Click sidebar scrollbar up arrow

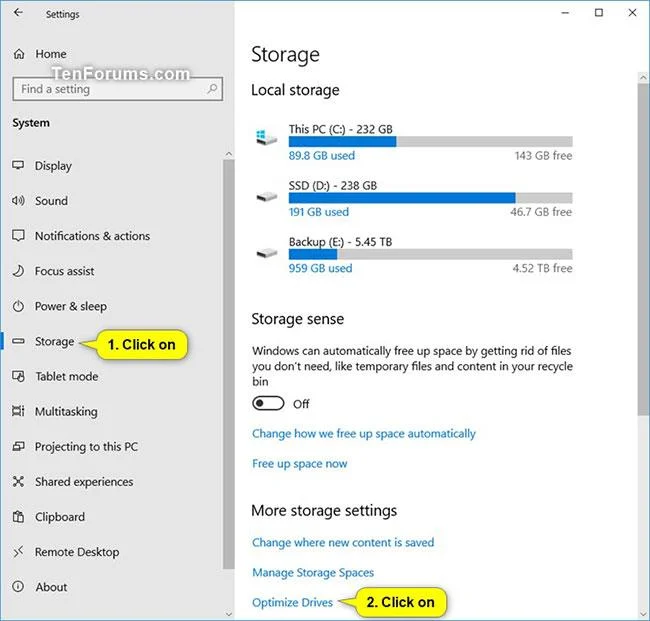[x=229, y=154]
